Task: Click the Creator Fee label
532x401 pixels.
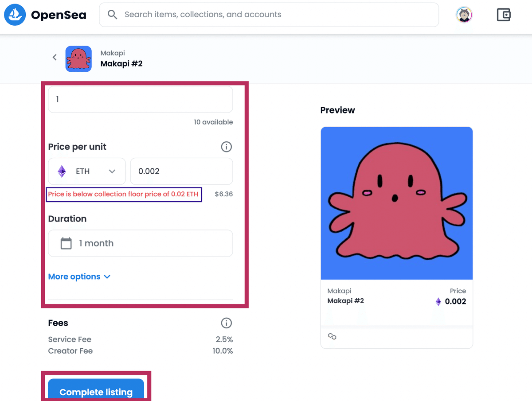Action: click(70, 351)
